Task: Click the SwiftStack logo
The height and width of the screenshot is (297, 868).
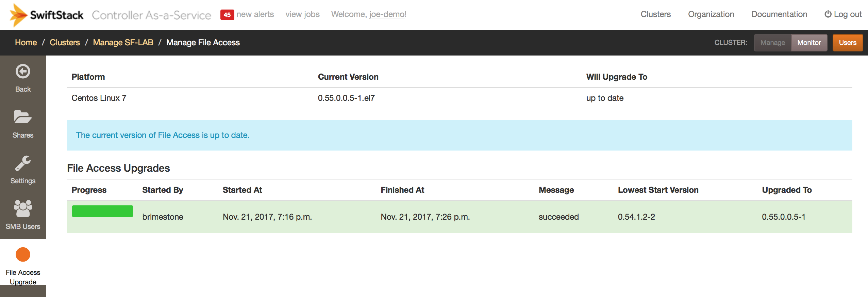Action: 47,15
